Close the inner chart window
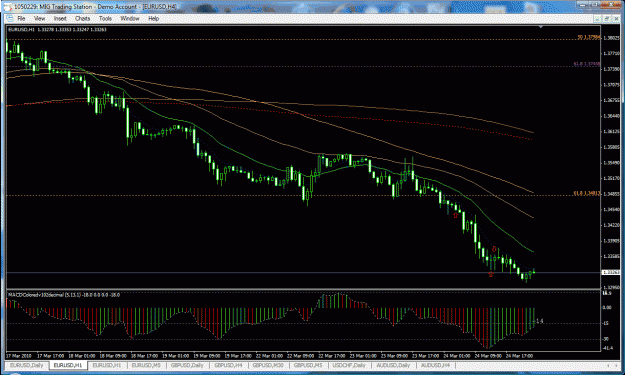Viewport: 625px width, 375px height. click(616, 19)
